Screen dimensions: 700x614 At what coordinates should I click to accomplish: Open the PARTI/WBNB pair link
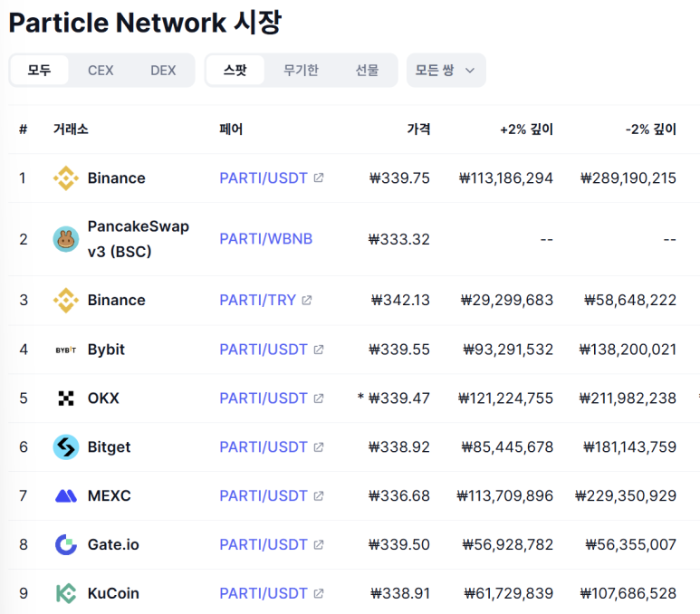click(266, 239)
